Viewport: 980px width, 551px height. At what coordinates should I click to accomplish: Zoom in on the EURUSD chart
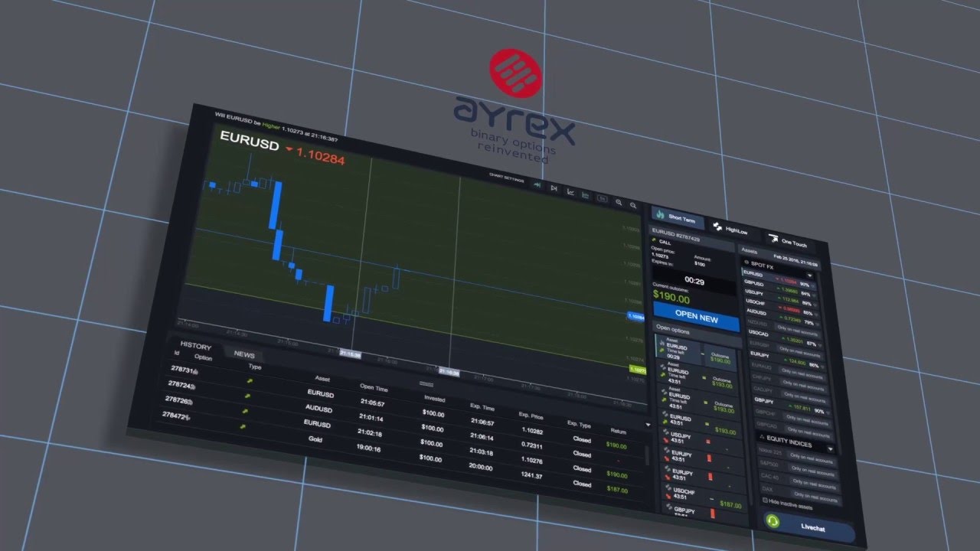[619, 202]
